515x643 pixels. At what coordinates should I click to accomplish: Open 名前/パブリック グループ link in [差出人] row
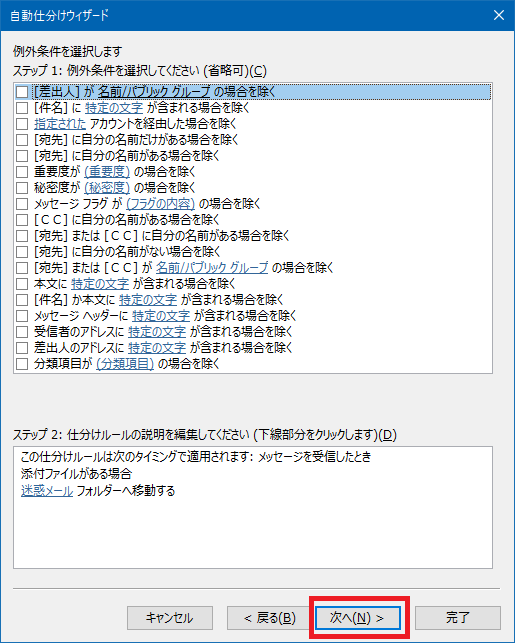[154, 91]
